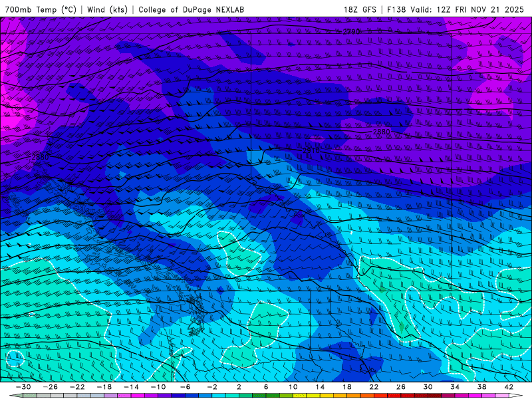Click the 2880 contour label on the right side
This screenshot has width=532, height=399.
point(381,132)
